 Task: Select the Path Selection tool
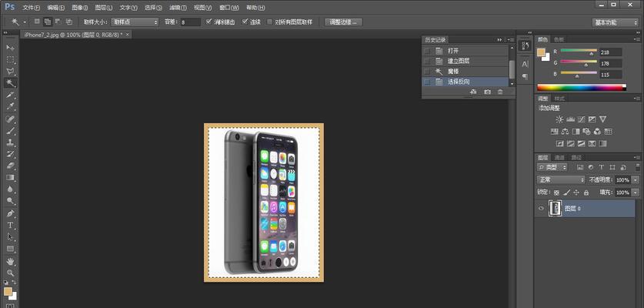coord(10,237)
